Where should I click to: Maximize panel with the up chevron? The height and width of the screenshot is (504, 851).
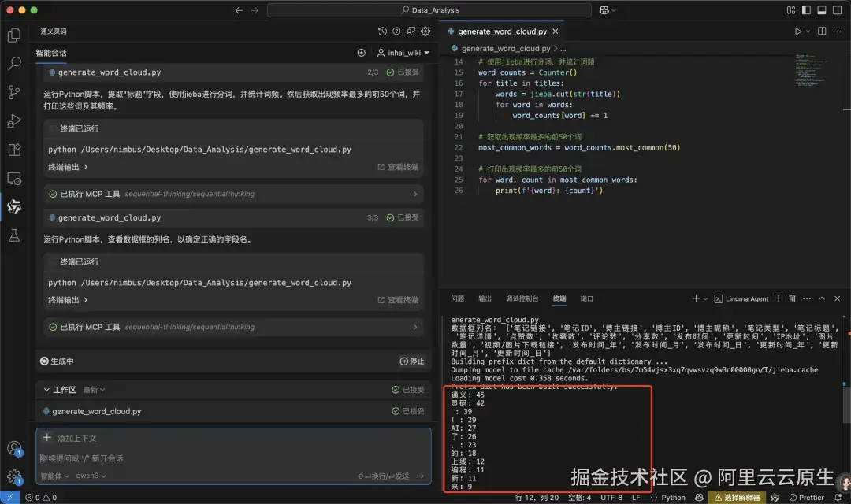point(822,299)
